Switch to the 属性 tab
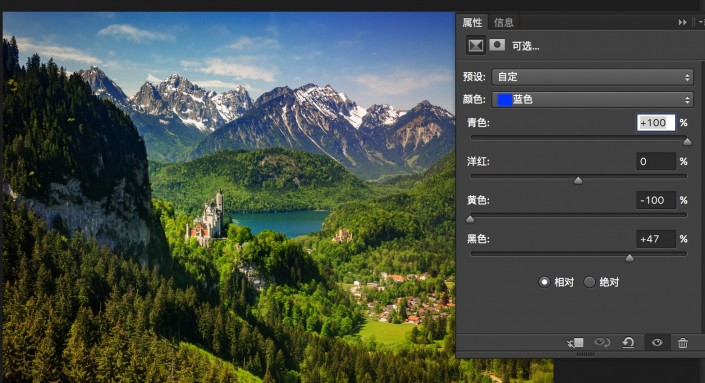The width and height of the screenshot is (705, 383). [472, 22]
